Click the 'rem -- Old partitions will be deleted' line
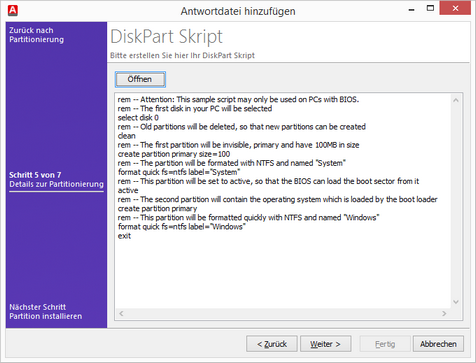The width and height of the screenshot is (476, 363). [241, 127]
